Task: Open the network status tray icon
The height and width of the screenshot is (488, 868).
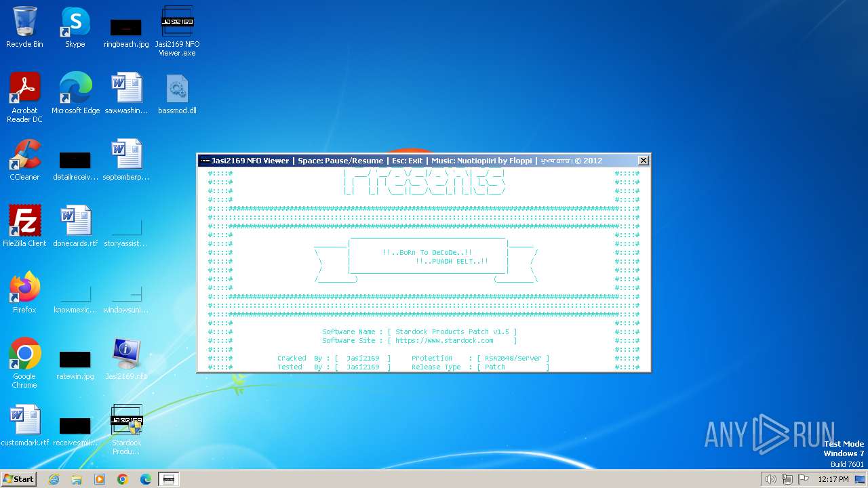Action: tap(787, 479)
